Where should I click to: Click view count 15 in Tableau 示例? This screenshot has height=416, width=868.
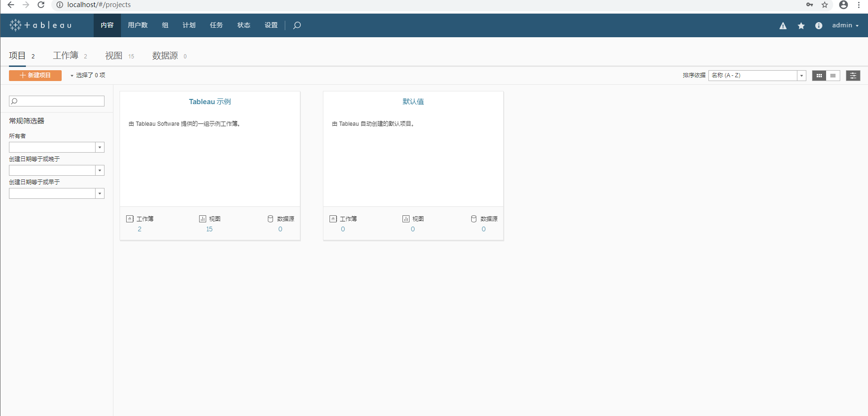(209, 229)
